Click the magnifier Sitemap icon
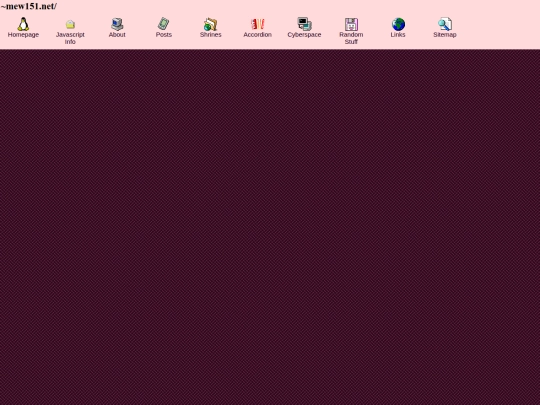The height and width of the screenshot is (405, 540). coord(445,24)
